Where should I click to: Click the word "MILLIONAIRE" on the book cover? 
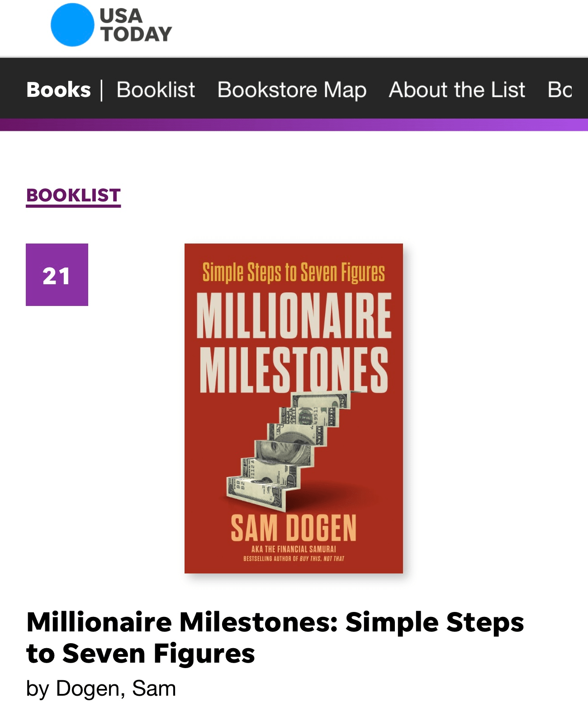coord(294,315)
